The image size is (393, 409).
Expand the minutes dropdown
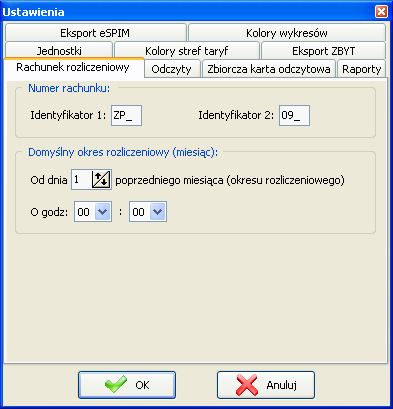point(158,212)
